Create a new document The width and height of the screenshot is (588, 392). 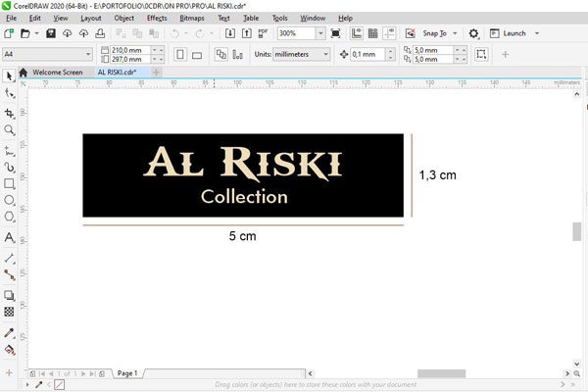coord(9,33)
